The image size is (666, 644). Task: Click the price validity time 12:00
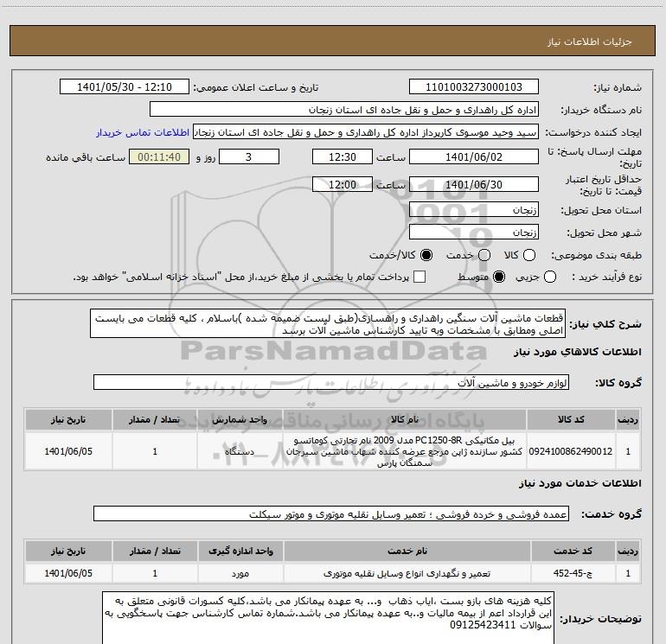coord(343,184)
